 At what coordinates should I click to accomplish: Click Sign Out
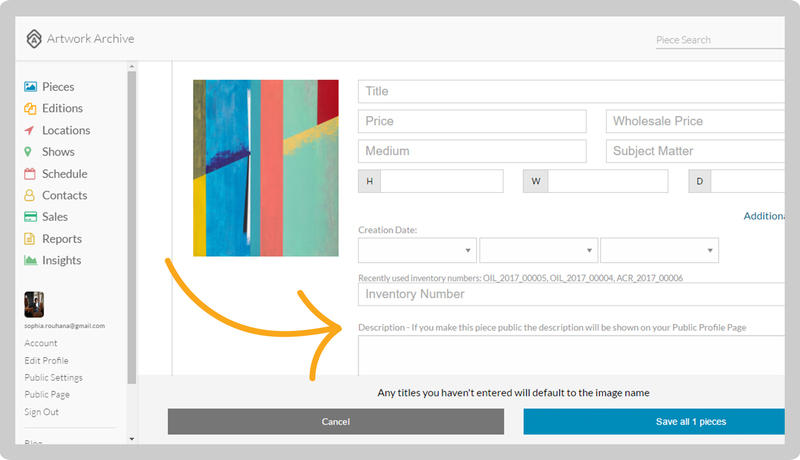point(41,412)
